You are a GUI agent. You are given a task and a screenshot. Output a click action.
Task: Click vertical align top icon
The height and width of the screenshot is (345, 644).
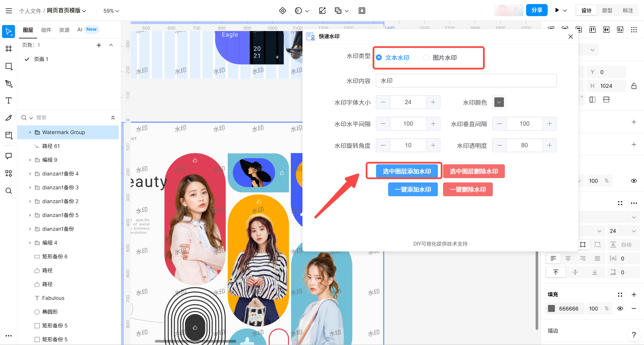[x=556, y=272]
